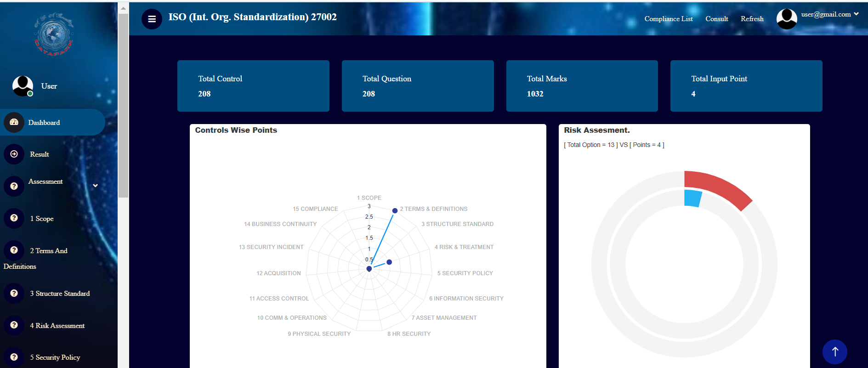Click the 13 SECURITY INCIDENT radar label

(x=271, y=247)
